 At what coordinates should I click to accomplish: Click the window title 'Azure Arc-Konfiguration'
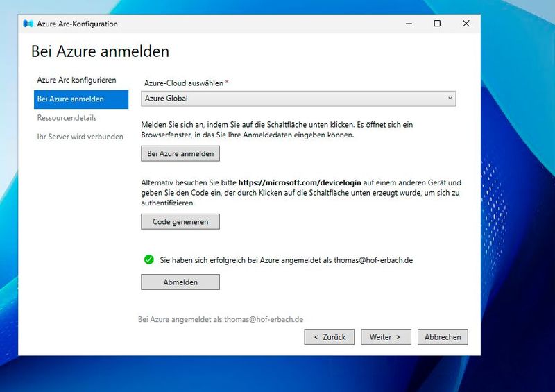pos(77,24)
